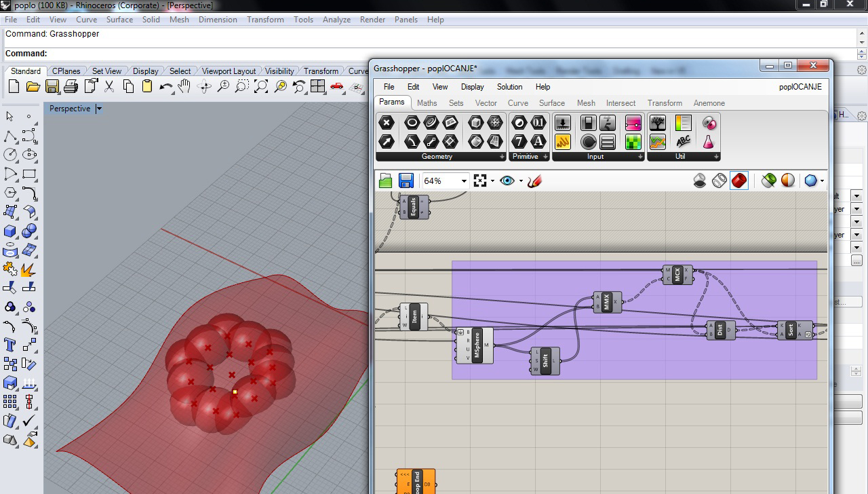Open the Zoom Extents arrow dropdown
The height and width of the screenshot is (494, 868).
[x=492, y=181]
